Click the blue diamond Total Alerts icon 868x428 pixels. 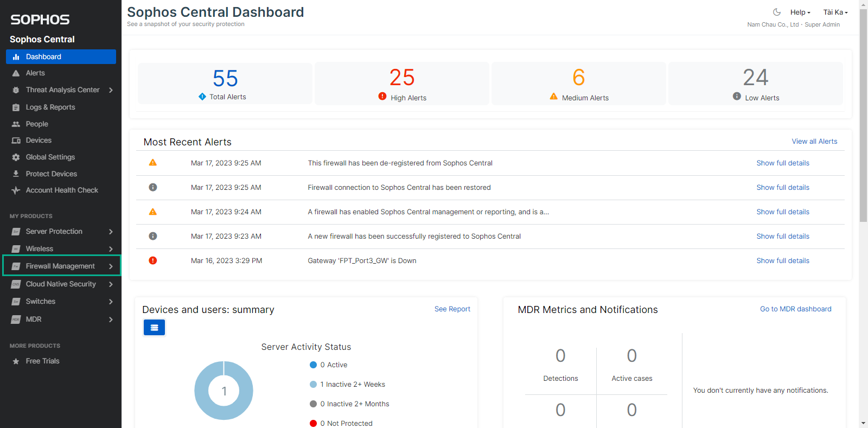point(202,97)
